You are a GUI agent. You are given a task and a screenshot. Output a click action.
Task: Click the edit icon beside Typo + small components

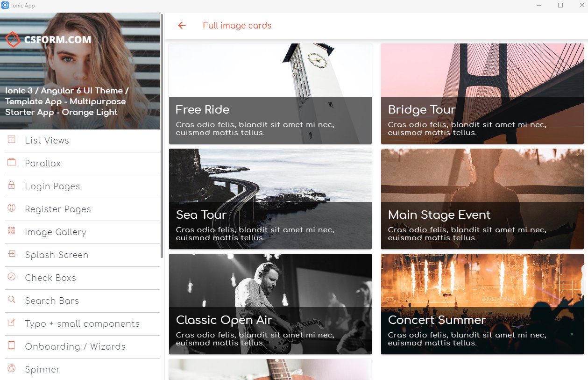pos(12,323)
